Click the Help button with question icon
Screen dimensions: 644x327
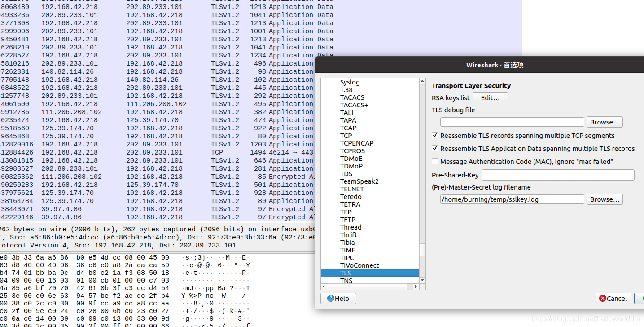pyautogui.click(x=338, y=299)
